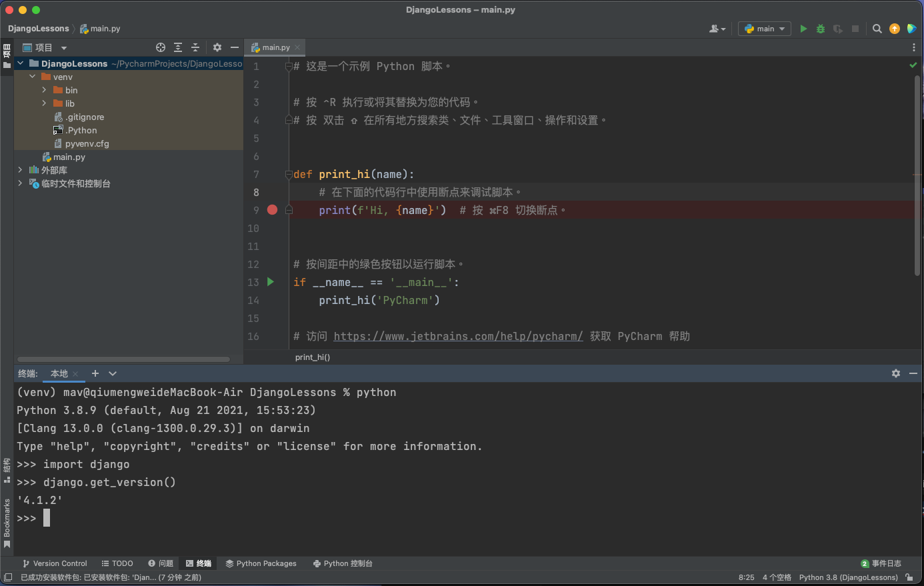Open the Version Control tab
Image resolution: width=924 pixels, height=586 pixels.
coord(55,563)
